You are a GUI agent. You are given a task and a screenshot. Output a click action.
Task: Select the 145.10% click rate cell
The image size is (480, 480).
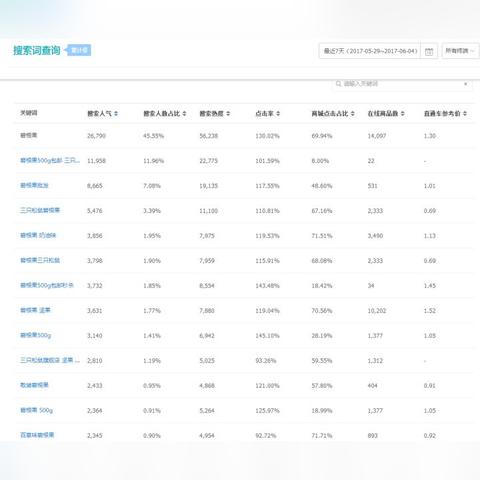(x=267, y=336)
